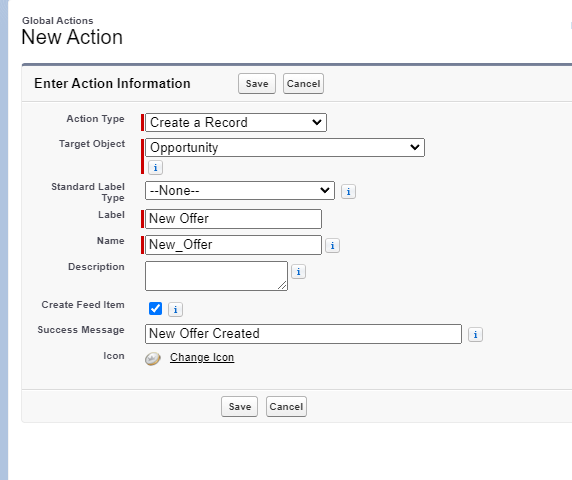
Task: Uncheck the Create Feed Item checkbox
Action: 155,309
